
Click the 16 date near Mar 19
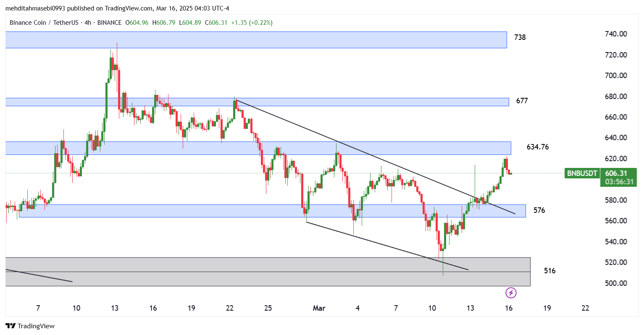pos(509,308)
